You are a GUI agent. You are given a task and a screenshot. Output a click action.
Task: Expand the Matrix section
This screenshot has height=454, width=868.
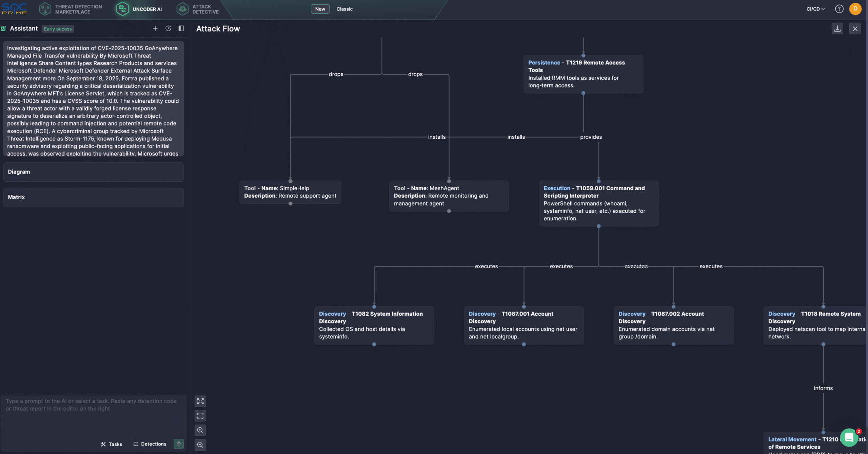(93, 197)
